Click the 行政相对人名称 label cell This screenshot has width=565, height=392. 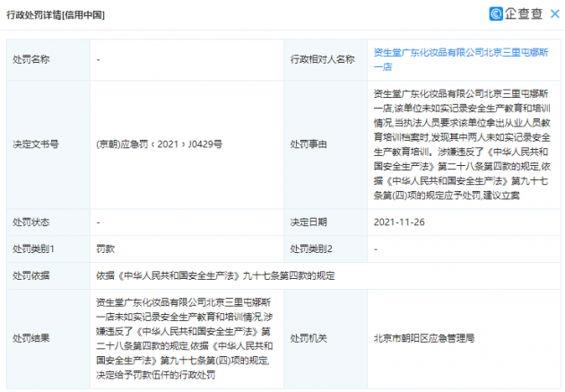(x=326, y=59)
